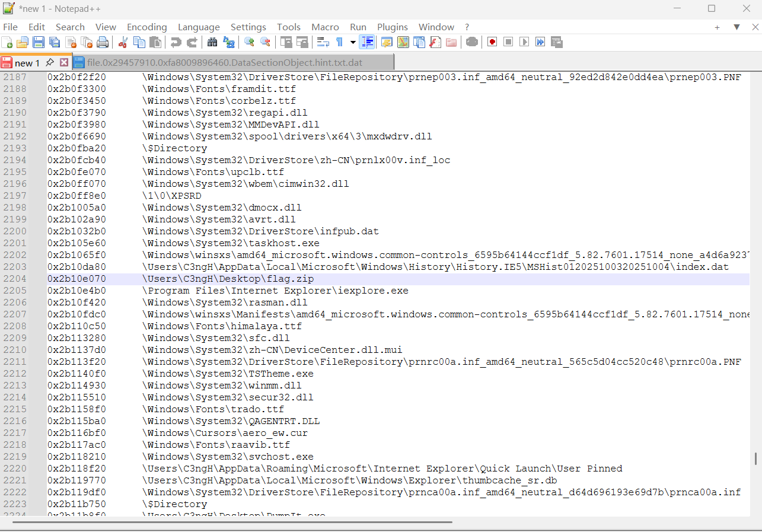This screenshot has height=532, width=762.
Task: Toggle word wrap in the toolbar
Action: click(323, 42)
